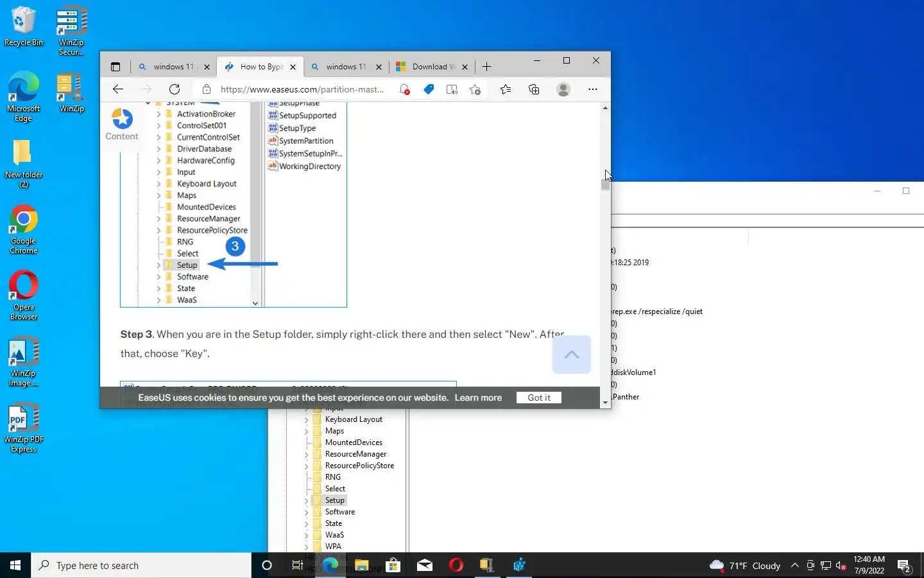Switch to Microsoft Edge on taskbar
The height and width of the screenshot is (578, 924).
pos(330,565)
